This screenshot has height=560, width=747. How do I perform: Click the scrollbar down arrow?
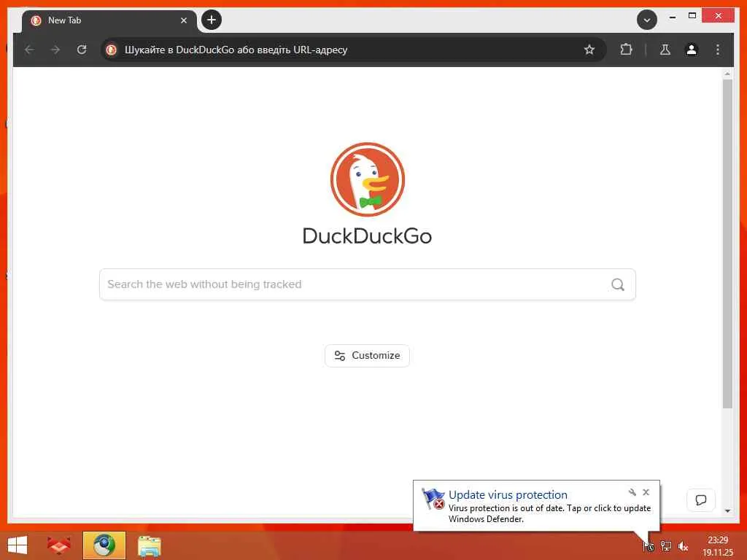click(x=727, y=511)
